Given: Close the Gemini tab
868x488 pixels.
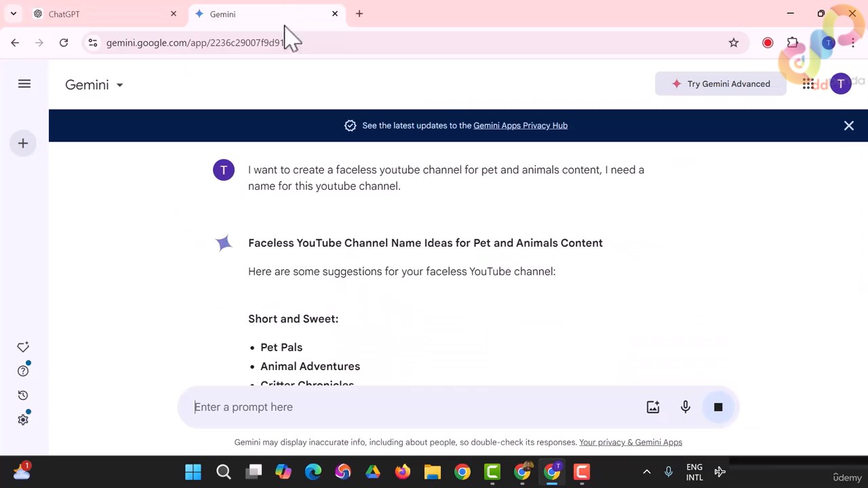Looking at the screenshot, I should 335,14.
